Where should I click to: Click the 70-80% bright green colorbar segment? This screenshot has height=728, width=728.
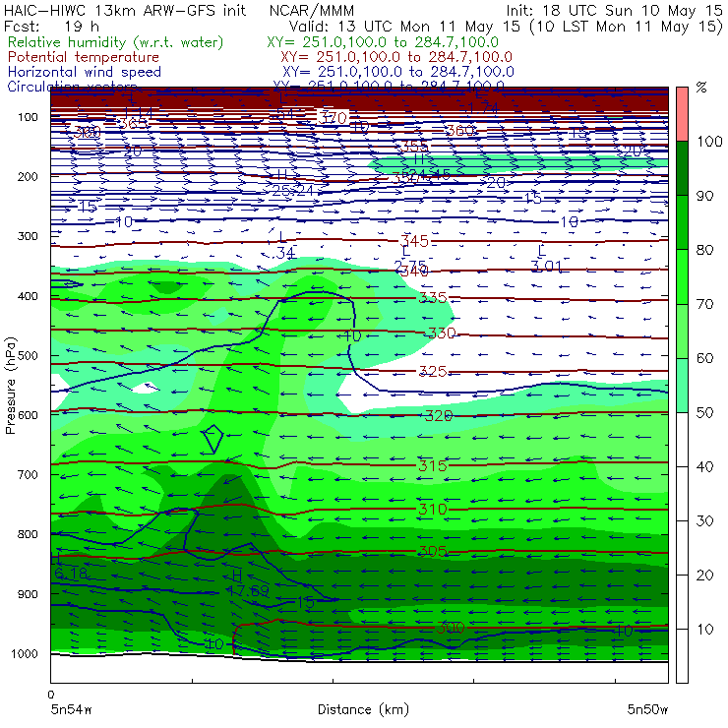(x=682, y=276)
